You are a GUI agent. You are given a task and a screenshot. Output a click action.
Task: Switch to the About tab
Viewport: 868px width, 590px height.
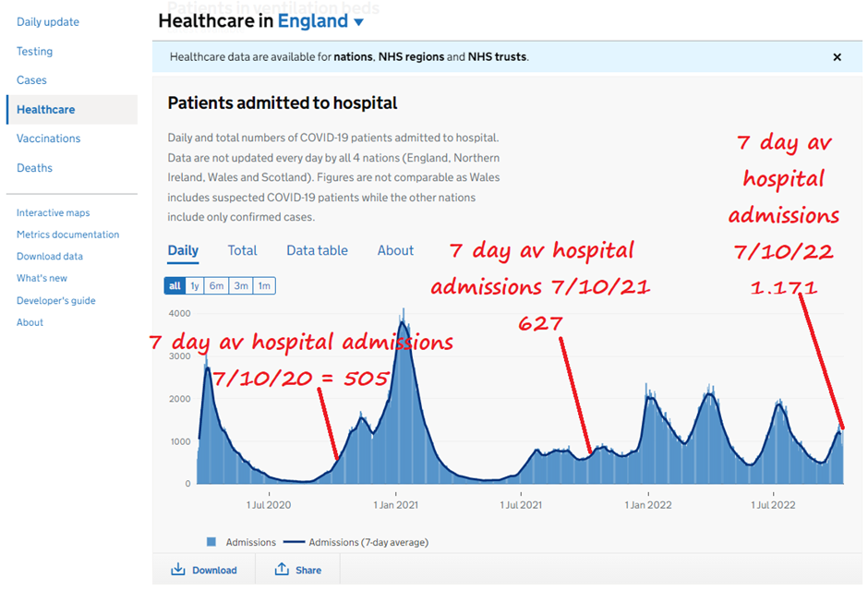[395, 250]
